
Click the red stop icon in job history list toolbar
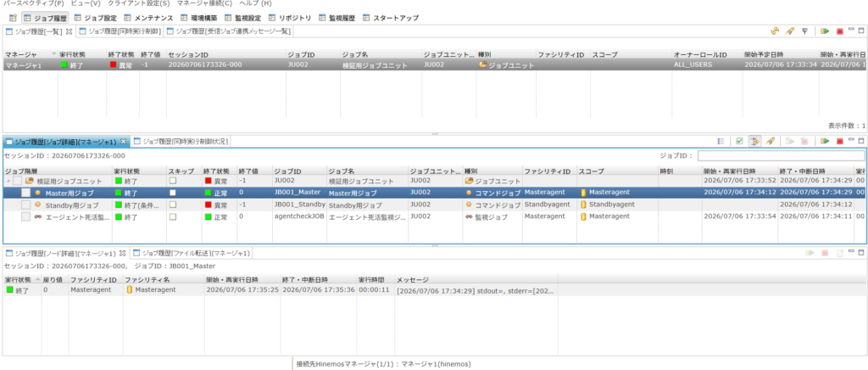tap(840, 31)
